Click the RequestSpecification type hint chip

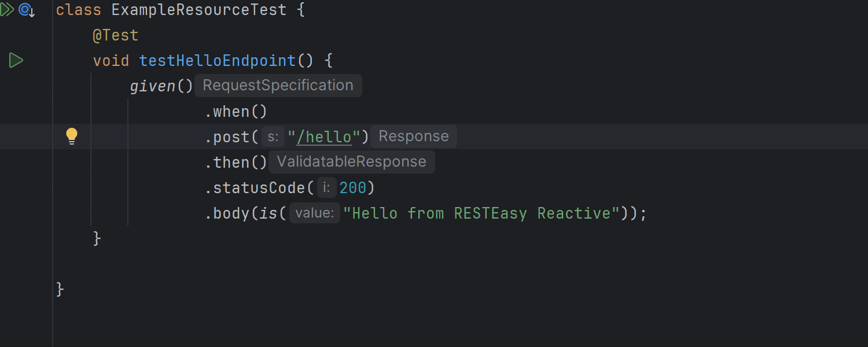pyautogui.click(x=278, y=85)
